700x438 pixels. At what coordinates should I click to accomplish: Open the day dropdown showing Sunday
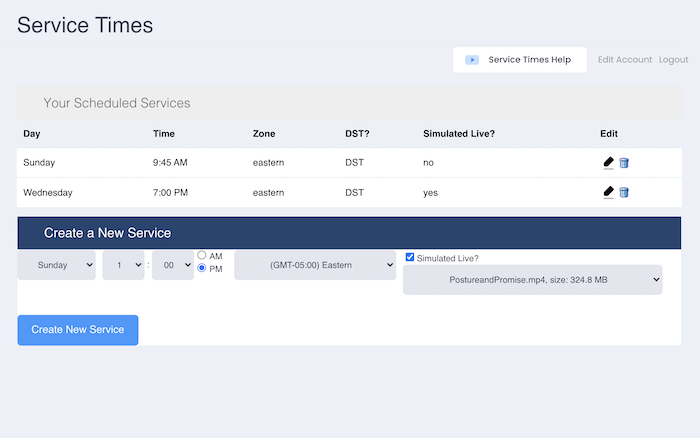[x=57, y=265]
